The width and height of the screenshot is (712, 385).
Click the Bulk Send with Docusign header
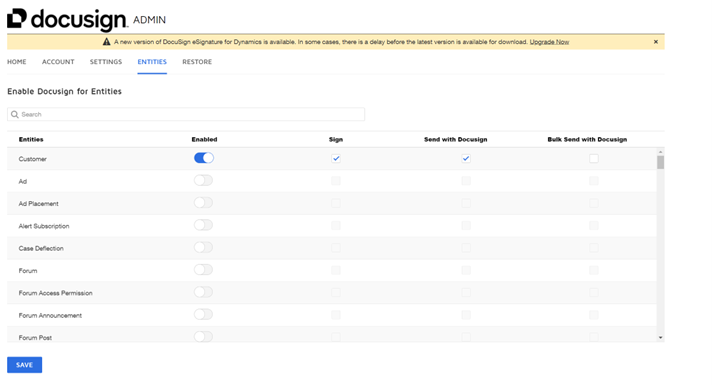pos(587,139)
